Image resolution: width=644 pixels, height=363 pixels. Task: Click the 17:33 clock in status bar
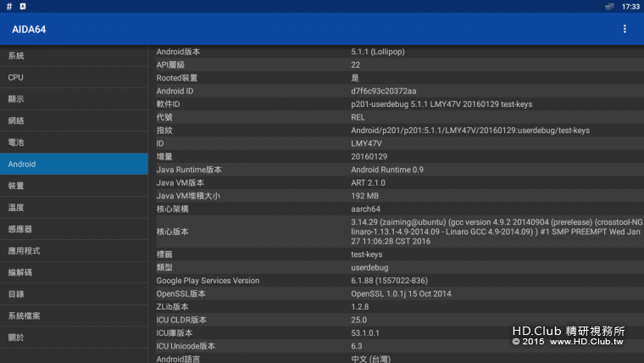[630, 7]
